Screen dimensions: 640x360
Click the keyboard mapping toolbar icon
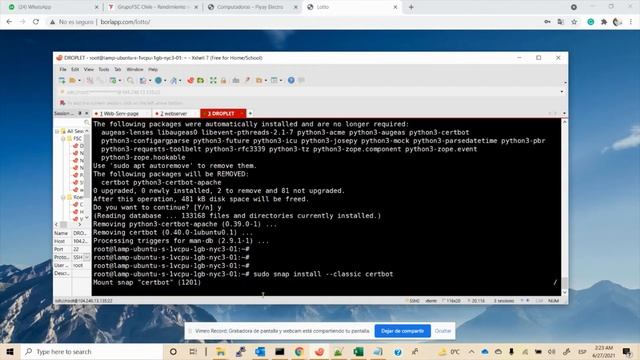click(x=236, y=80)
